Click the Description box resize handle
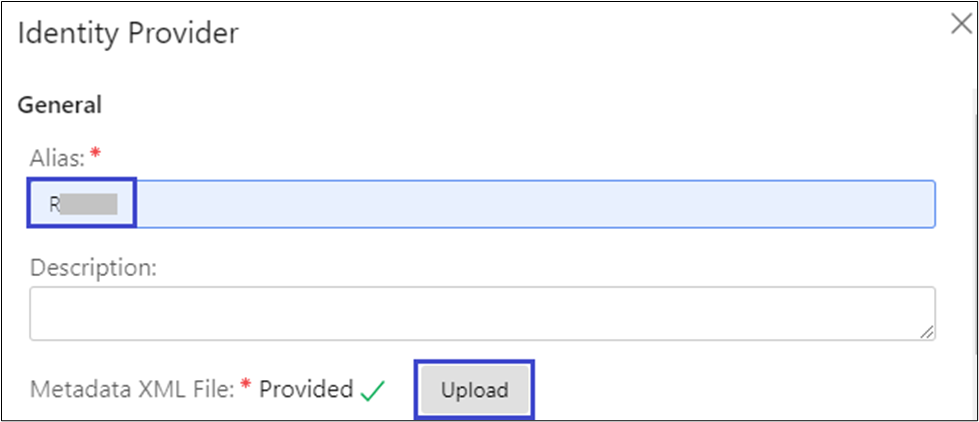 point(928,332)
